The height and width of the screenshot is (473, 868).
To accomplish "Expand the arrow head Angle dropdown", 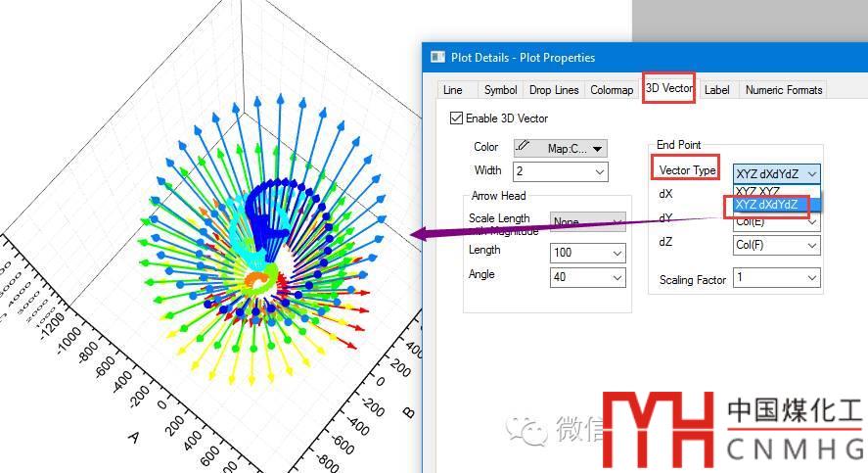I will 617,278.
